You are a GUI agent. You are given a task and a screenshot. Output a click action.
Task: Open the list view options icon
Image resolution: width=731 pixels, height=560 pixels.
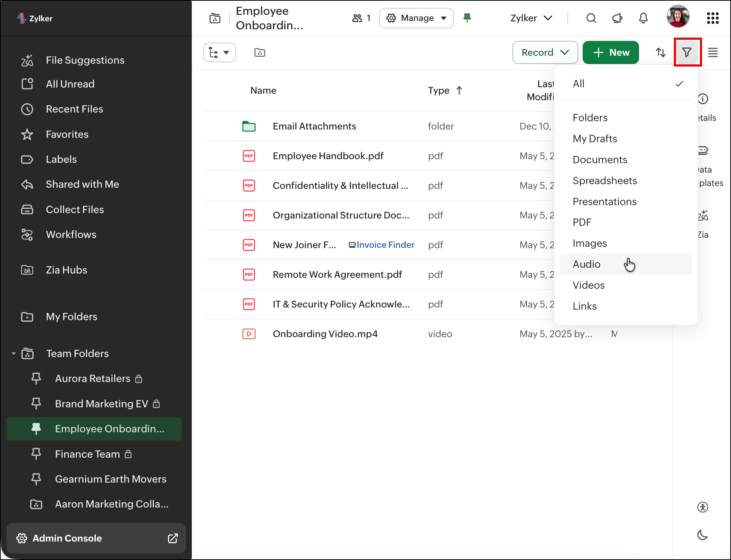[713, 52]
